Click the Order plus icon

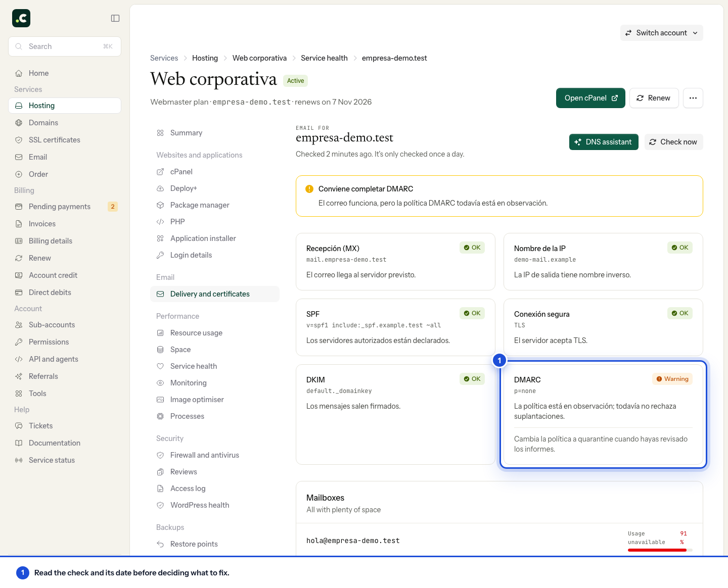(19, 174)
